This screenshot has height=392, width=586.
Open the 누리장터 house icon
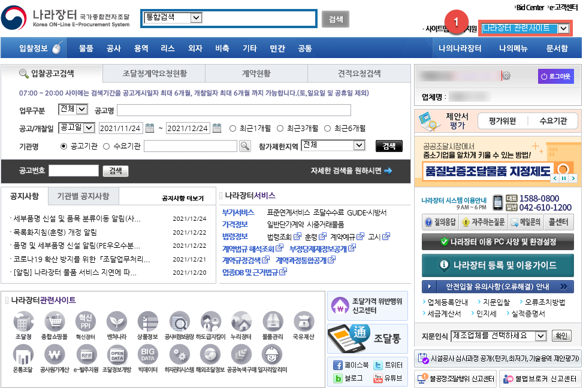[x=241, y=321]
